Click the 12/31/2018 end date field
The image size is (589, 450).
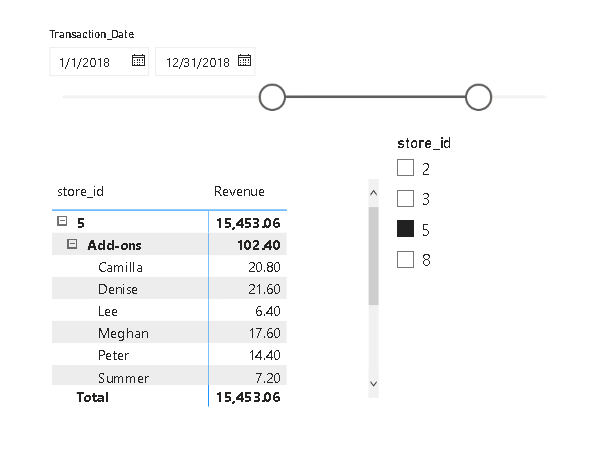[x=205, y=62]
